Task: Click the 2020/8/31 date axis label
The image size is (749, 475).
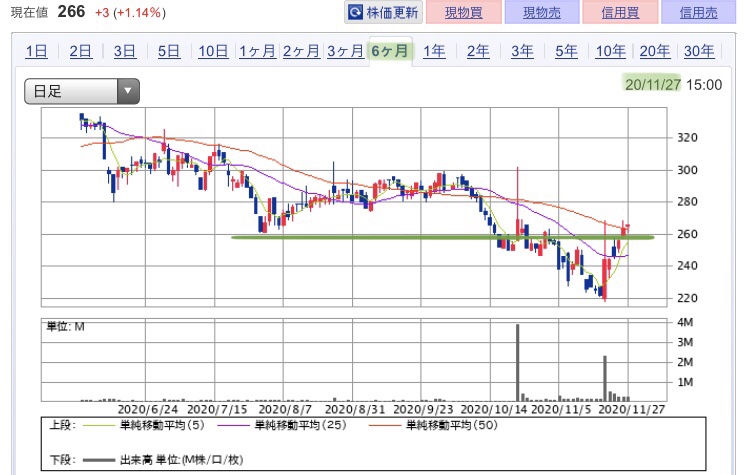Action: pyautogui.click(x=354, y=410)
